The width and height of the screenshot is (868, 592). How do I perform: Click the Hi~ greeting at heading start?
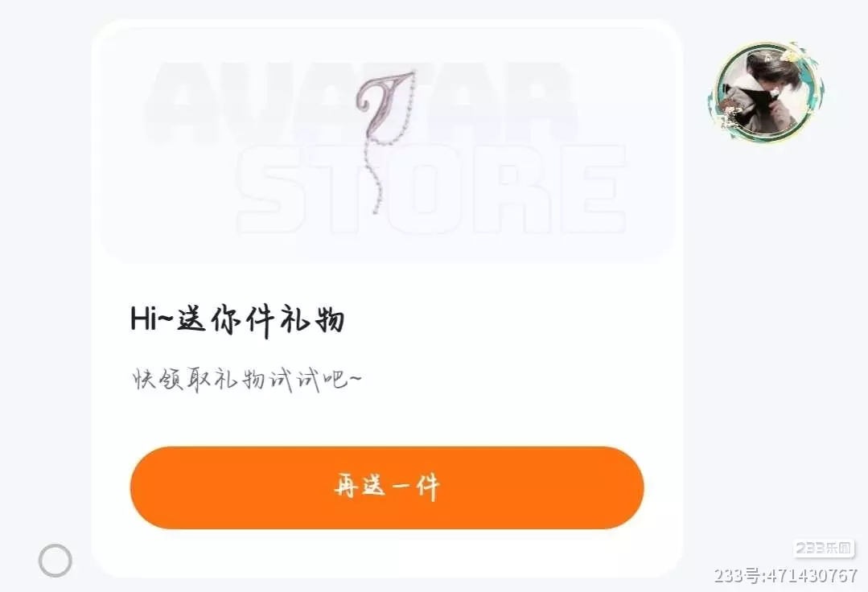point(151,319)
